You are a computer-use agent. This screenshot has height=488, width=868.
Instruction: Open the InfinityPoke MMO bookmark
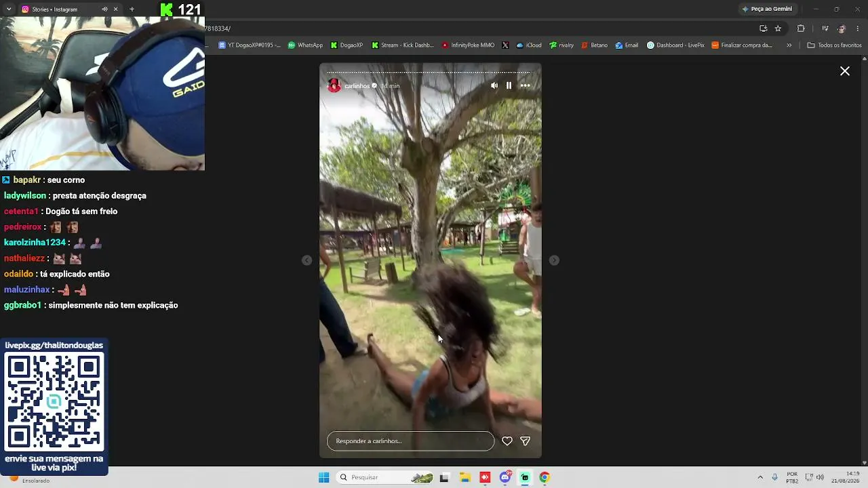(x=468, y=45)
